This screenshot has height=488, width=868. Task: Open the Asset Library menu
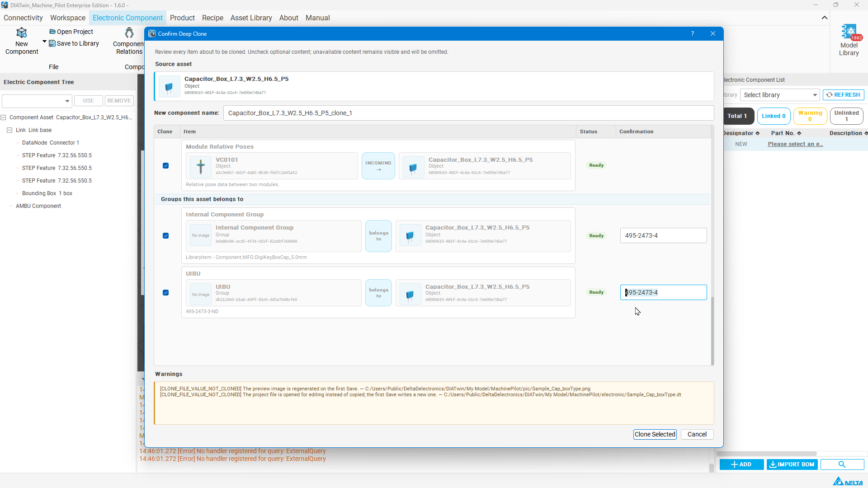pyautogui.click(x=251, y=18)
